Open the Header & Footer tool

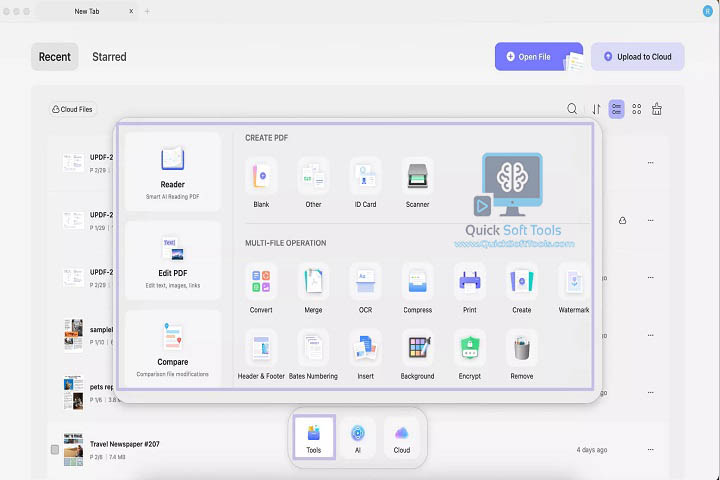261,355
